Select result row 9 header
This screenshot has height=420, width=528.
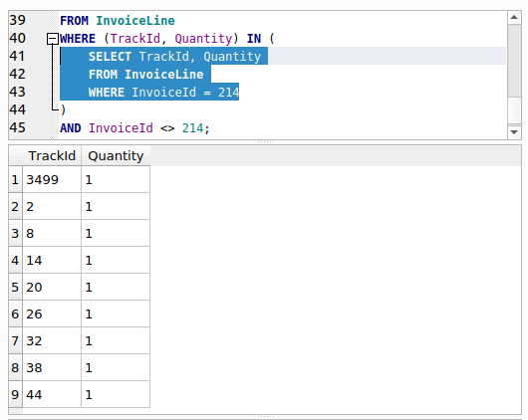pyautogui.click(x=15, y=394)
